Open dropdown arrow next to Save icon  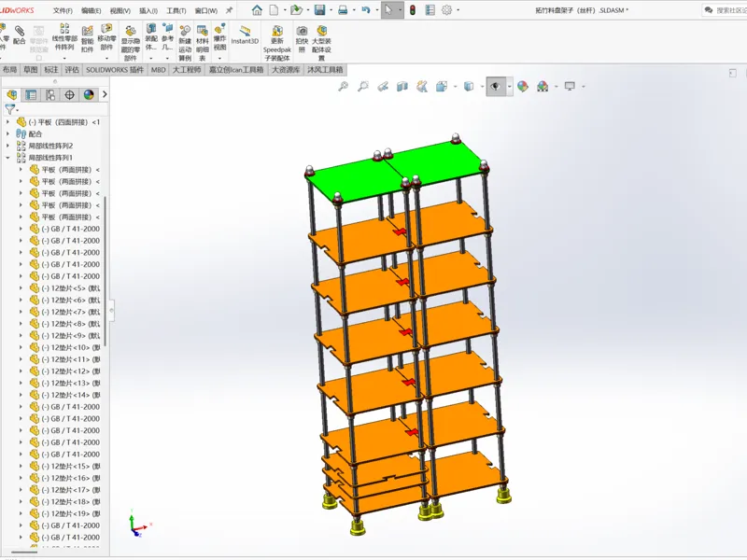[x=331, y=10]
